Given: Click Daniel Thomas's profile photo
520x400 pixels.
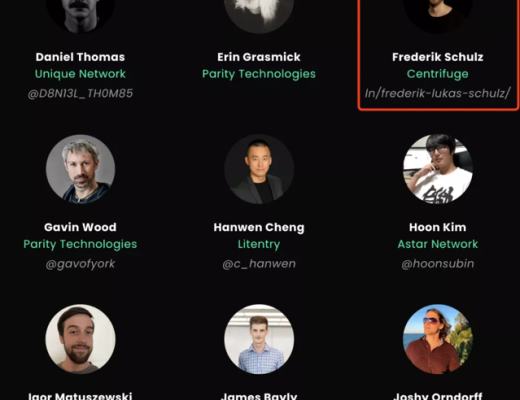Looking at the screenshot, I should point(80,16).
